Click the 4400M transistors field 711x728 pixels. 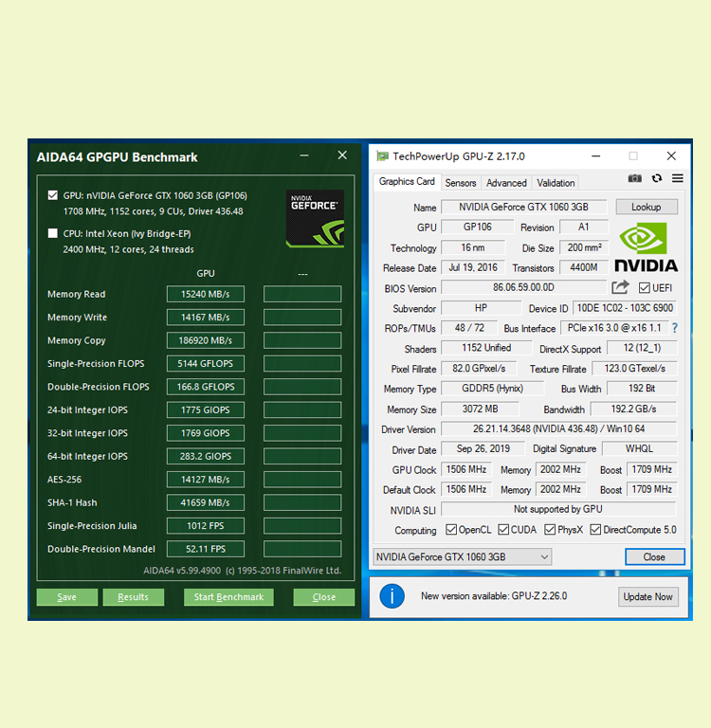click(584, 267)
